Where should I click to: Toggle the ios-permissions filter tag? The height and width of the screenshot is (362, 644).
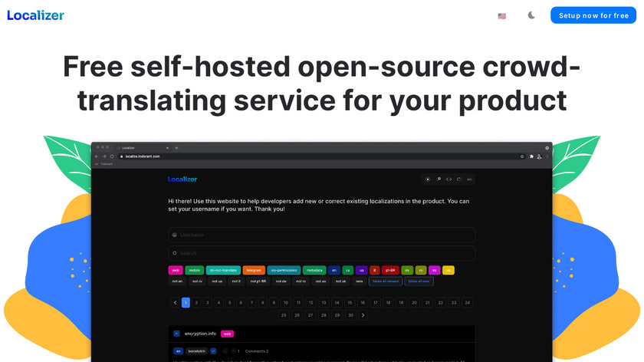[284, 271]
